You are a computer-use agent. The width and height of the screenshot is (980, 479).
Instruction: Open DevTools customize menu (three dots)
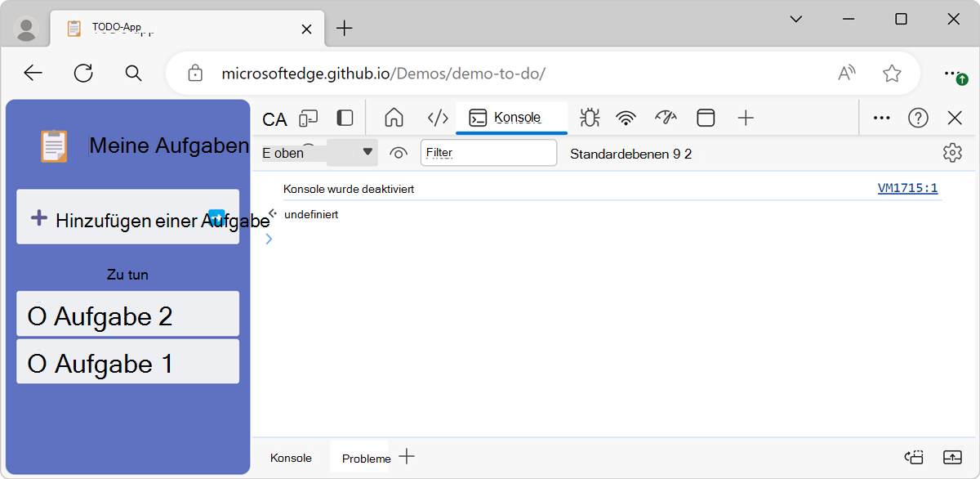(x=881, y=118)
